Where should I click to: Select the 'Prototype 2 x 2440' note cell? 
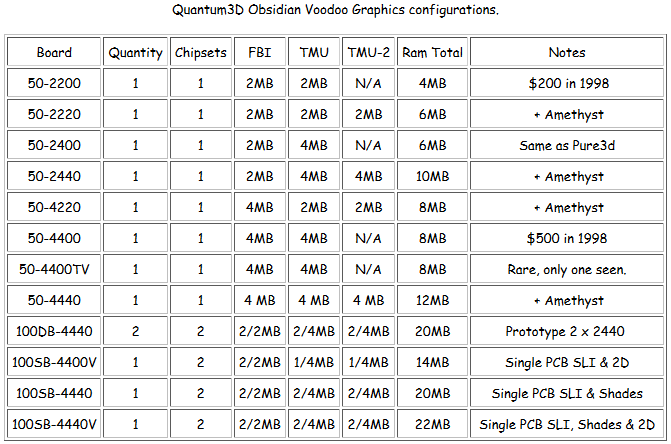[x=567, y=331]
